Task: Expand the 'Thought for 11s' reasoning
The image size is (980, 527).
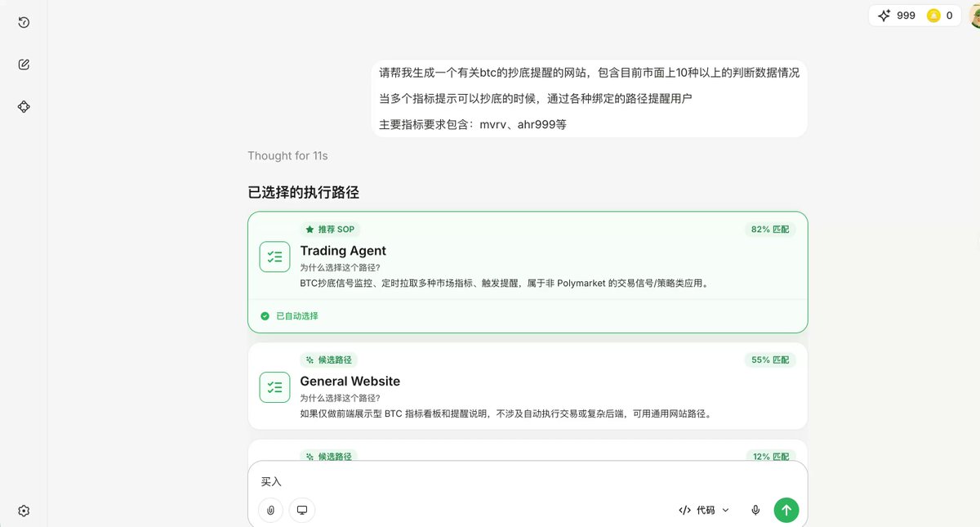Action: [288, 155]
